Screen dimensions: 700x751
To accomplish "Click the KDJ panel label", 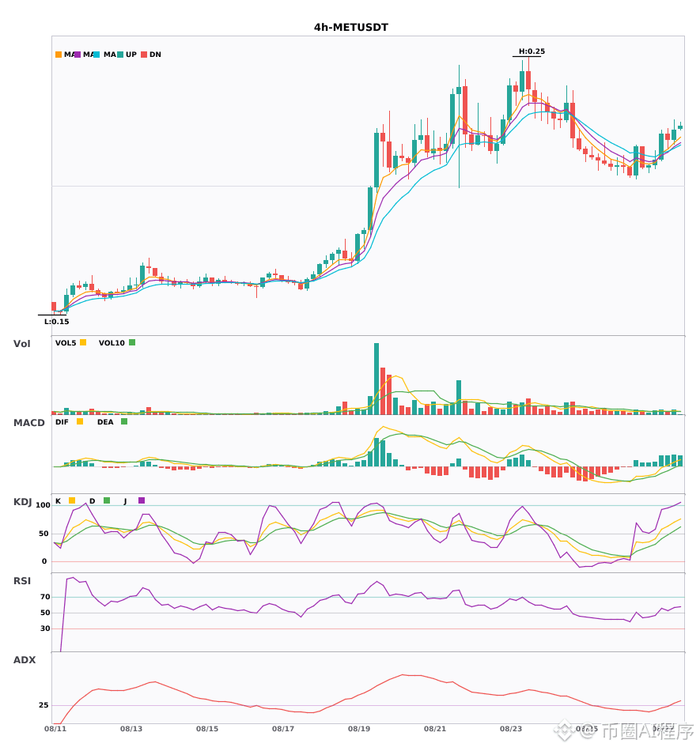I will 22,502.
